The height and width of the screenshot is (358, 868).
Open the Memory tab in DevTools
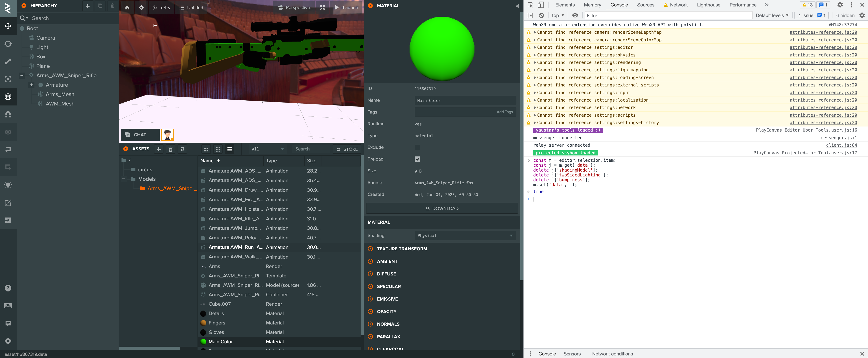point(592,5)
